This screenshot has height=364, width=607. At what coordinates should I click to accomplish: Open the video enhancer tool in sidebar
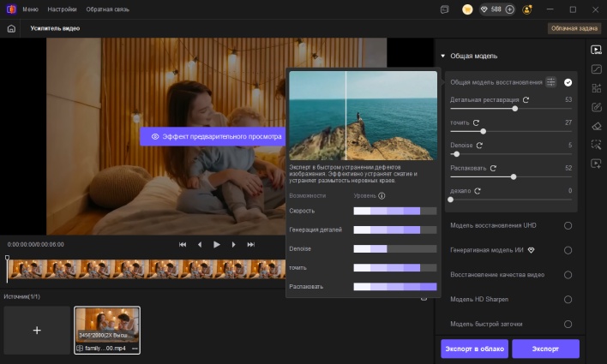point(596,49)
